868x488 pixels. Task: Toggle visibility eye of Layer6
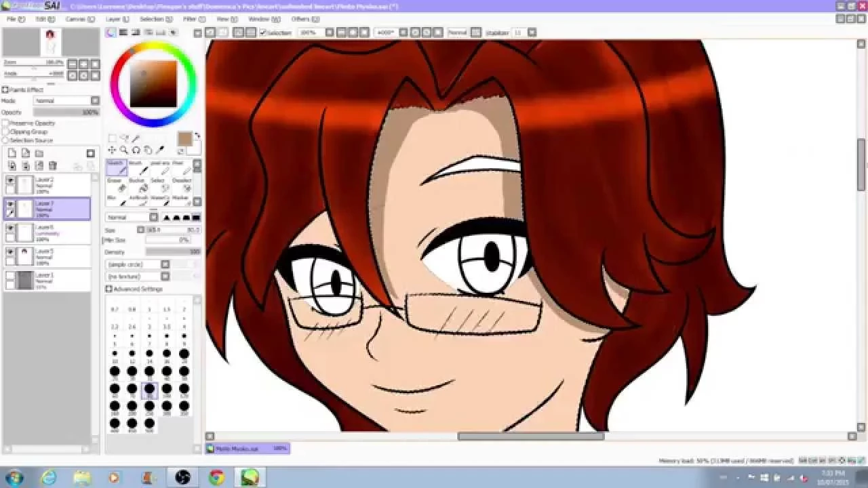[x=10, y=228]
